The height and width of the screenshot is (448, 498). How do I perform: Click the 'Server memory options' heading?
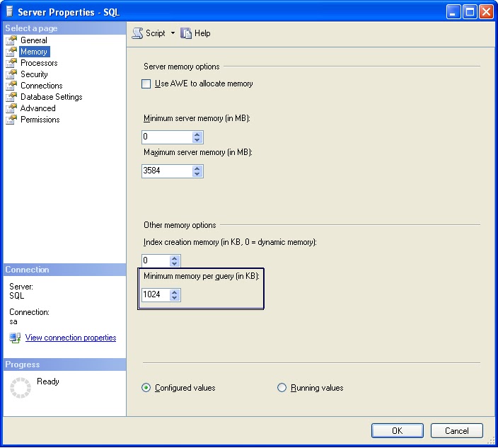[x=182, y=67]
